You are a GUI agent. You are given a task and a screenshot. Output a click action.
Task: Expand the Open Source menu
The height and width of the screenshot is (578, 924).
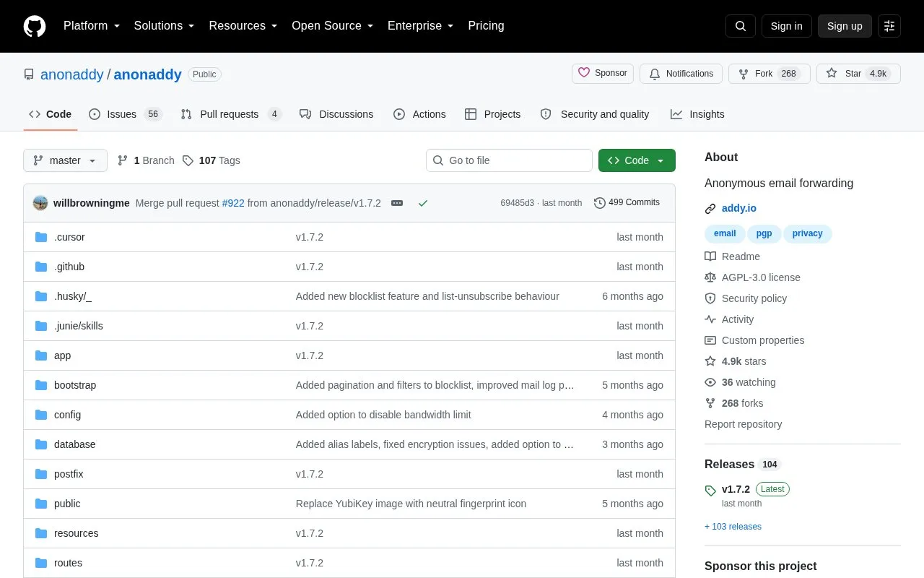click(332, 26)
